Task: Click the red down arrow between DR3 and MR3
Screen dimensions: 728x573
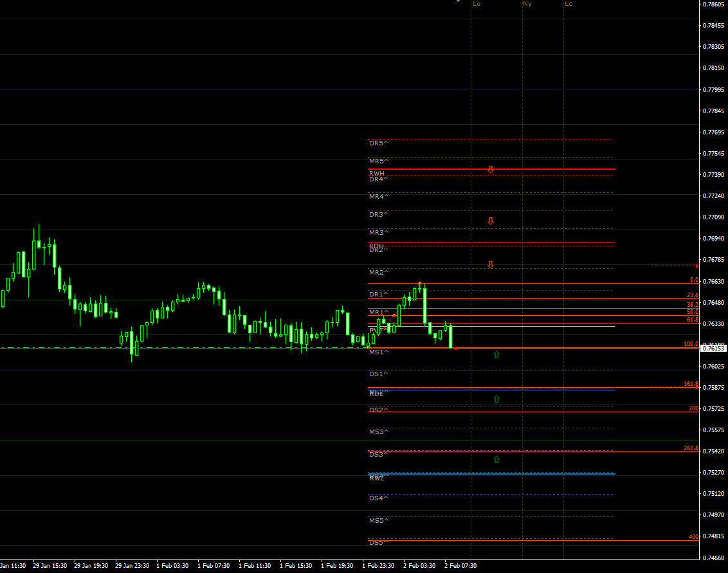Action: (490, 221)
